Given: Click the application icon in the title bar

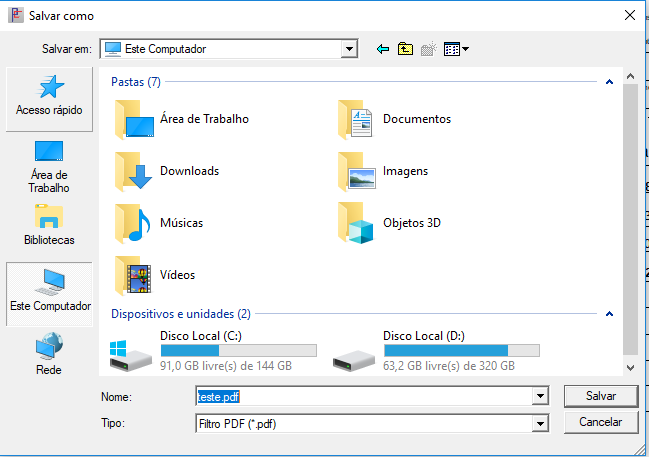Looking at the screenshot, I should [16, 15].
